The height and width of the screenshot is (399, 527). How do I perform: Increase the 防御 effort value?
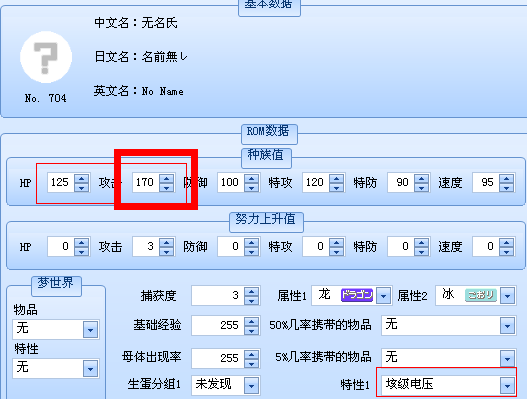[x=251, y=242]
